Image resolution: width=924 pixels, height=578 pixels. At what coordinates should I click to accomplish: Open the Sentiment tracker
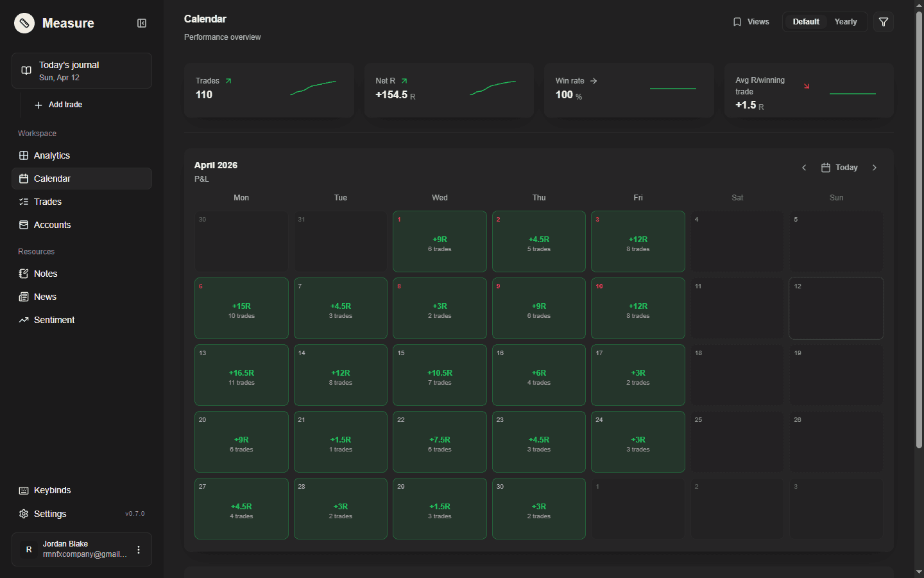click(x=54, y=319)
